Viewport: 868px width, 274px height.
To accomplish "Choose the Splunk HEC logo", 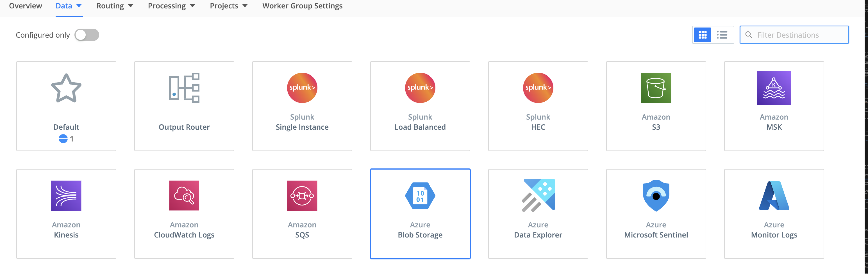I will [538, 88].
